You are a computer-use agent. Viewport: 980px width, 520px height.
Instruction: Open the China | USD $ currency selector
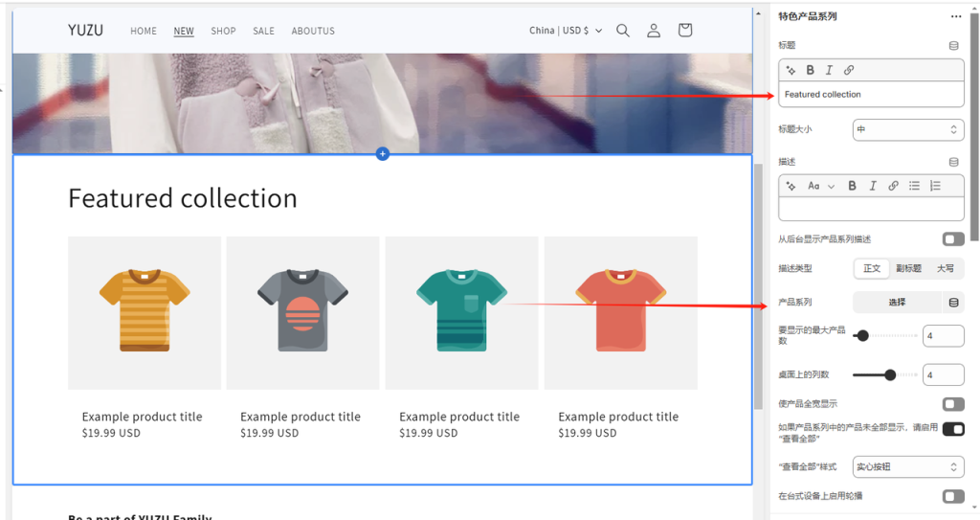[x=566, y=31]
